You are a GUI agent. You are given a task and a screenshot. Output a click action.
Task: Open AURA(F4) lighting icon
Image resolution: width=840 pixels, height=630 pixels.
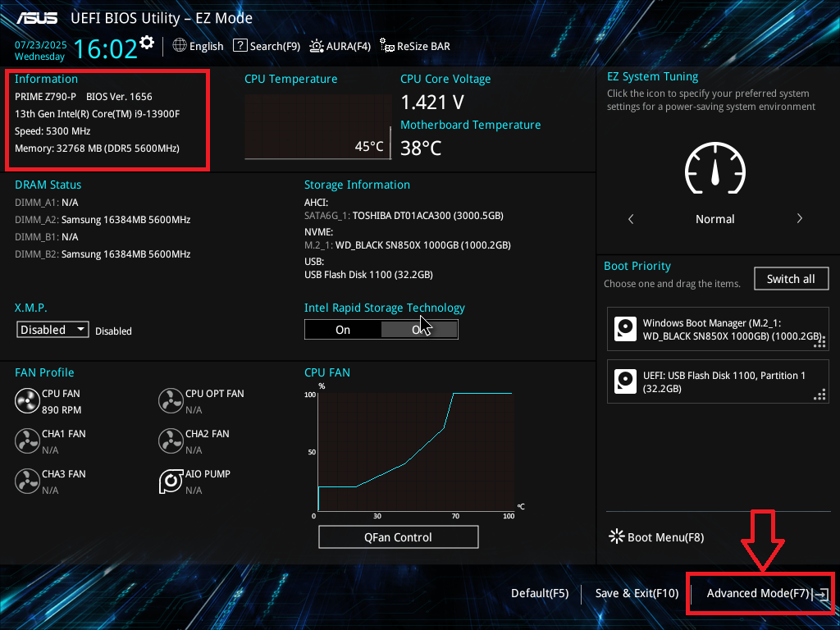click(317, 46)
